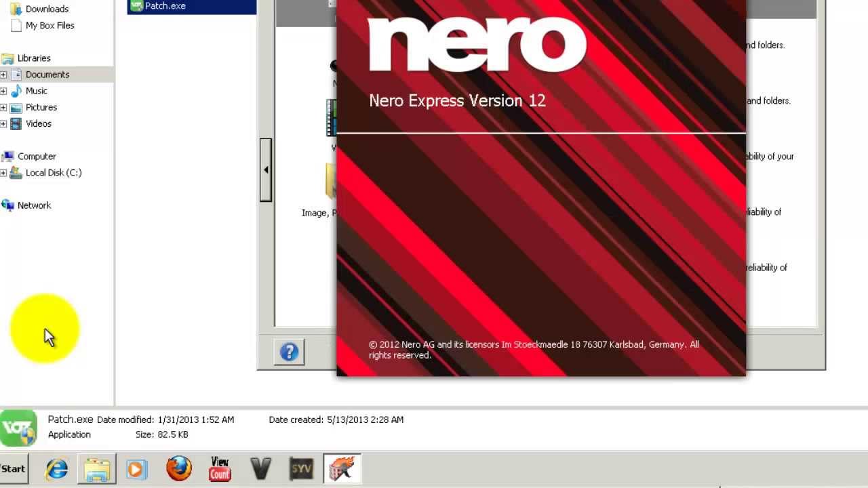
Task: Expand the Pictures tree node
Action: (x=3, y=107)
